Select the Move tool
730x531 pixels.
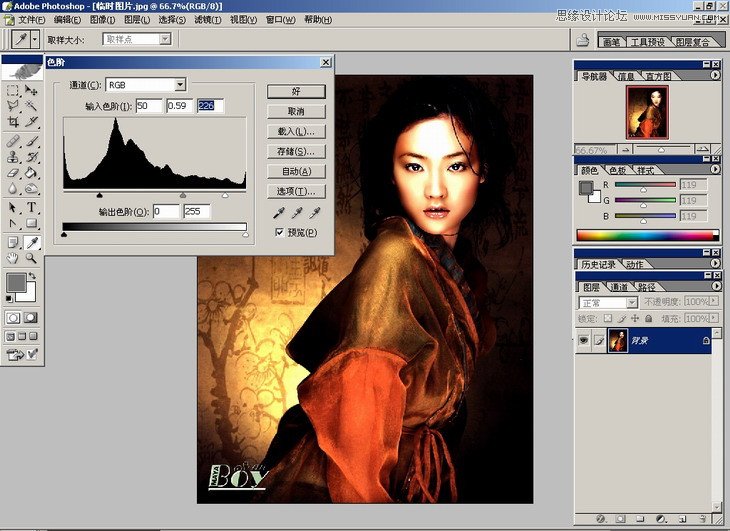(x=31, y=90)
